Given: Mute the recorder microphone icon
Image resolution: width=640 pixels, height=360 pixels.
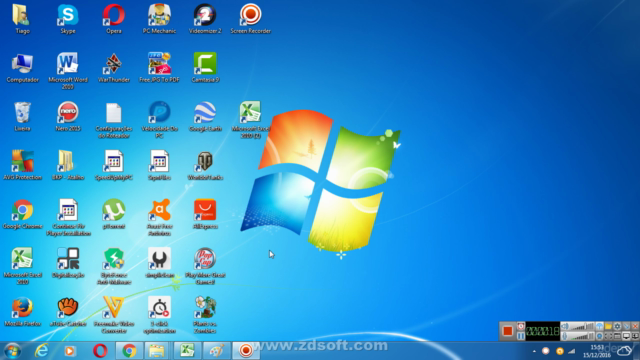Looking at the screenshot, I should (x=564, y=336).
